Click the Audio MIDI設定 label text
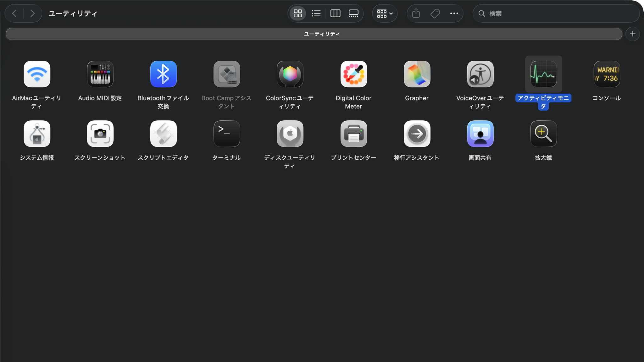This screenshot has width=644, height=362. tap(100, 98)
